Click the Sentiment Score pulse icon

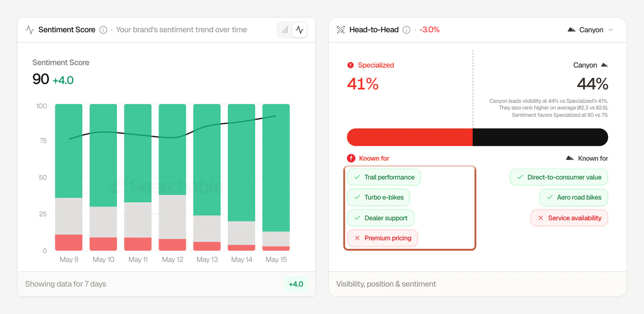30,30
